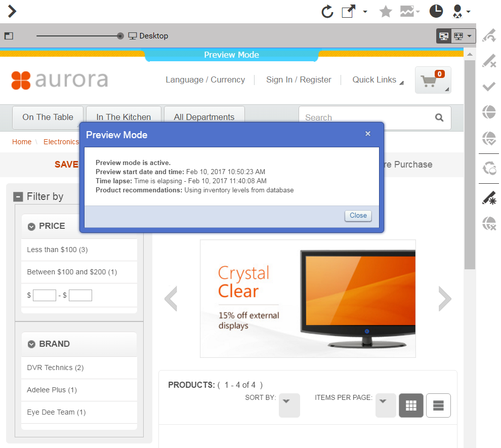Viewport: 501px width, 448px height.
Task: Toggle the multi-display preview mode
Action: click(457, 36)
